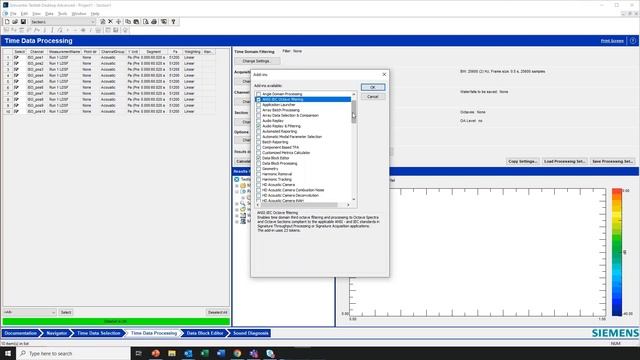Open the Window menu
Viewport: 640px width, 360px height.
pos(79,13)
